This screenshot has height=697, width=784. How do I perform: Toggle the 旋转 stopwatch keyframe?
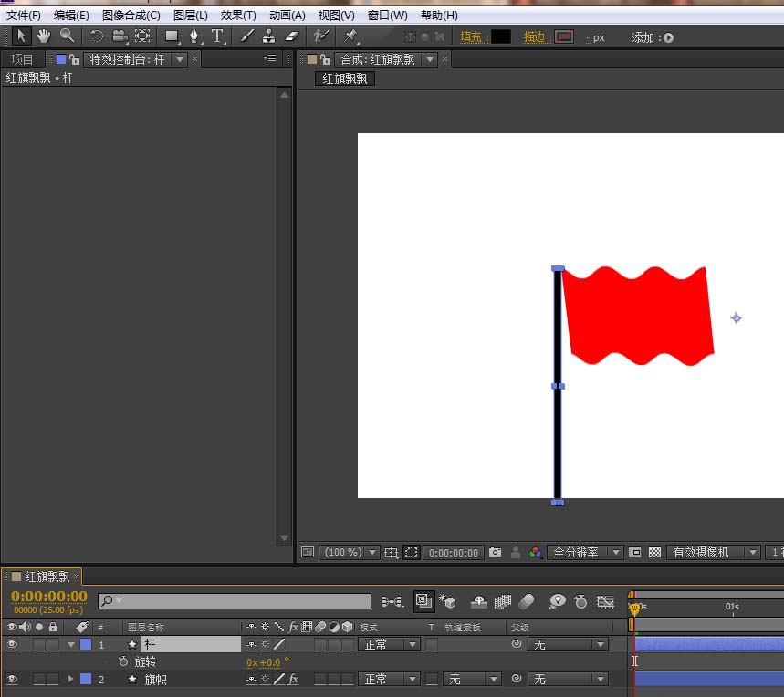[123, 661]
